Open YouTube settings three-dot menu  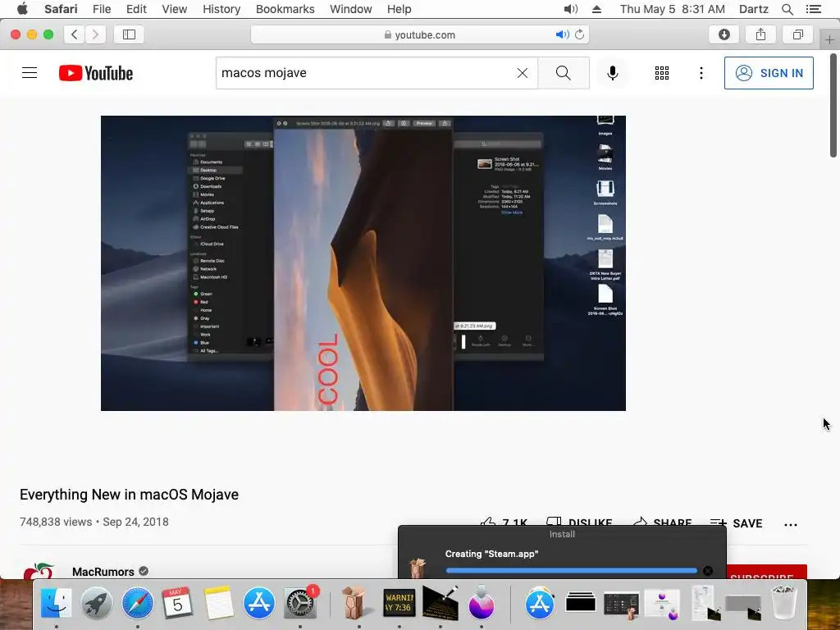pyautogui.click(x=701, y=73)
